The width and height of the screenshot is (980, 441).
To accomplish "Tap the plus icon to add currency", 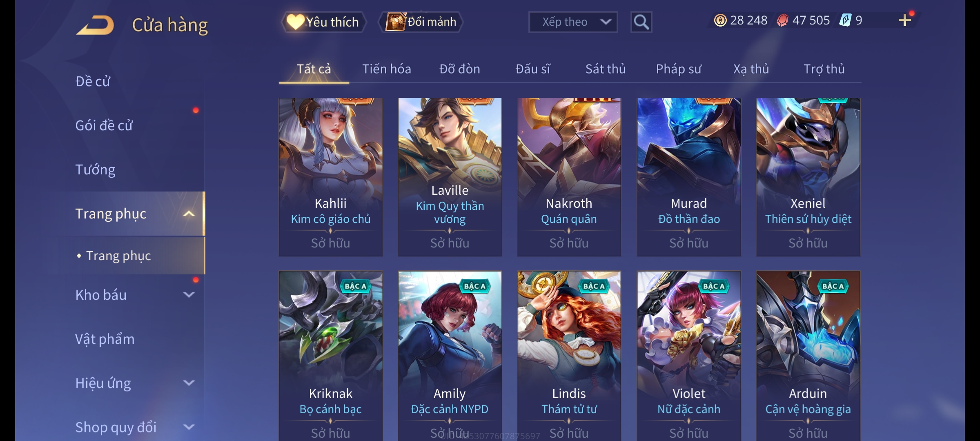I will pos(904,20).
